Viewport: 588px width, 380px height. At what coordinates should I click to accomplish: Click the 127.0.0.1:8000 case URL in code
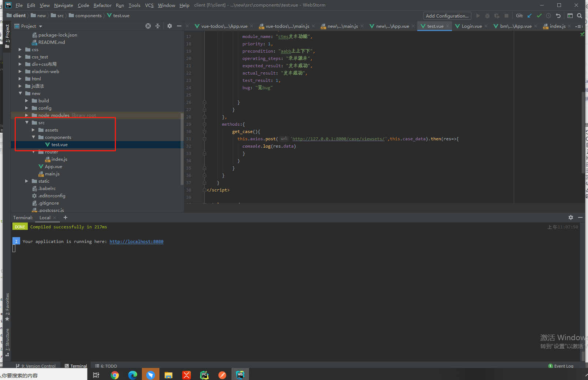pyautogui.click(x=339, y=139)
